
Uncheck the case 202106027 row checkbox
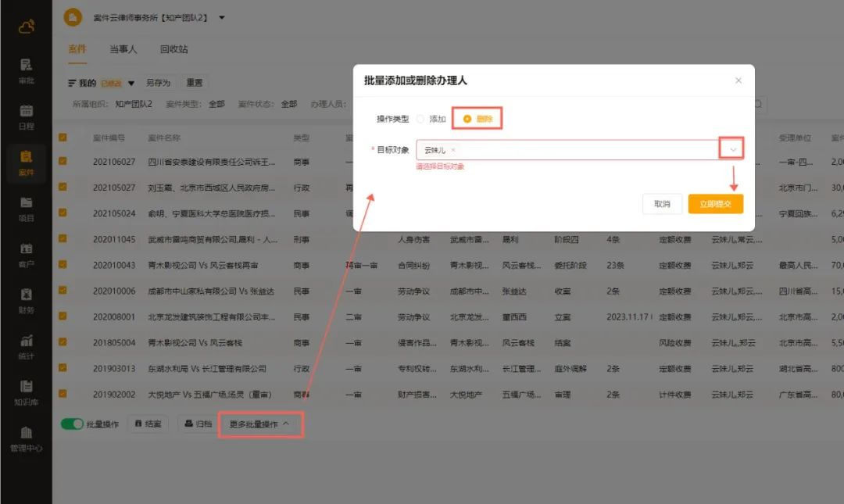point(63,162)
